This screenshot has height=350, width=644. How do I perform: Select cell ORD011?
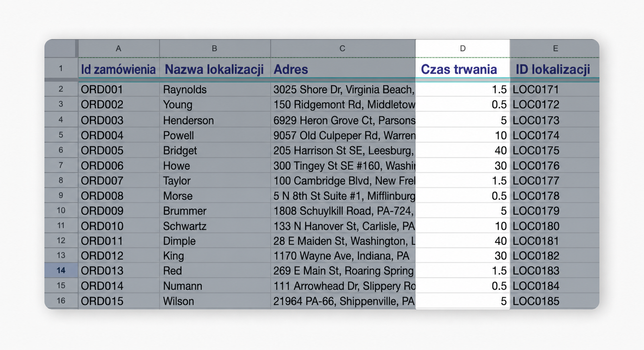(119, 241)
